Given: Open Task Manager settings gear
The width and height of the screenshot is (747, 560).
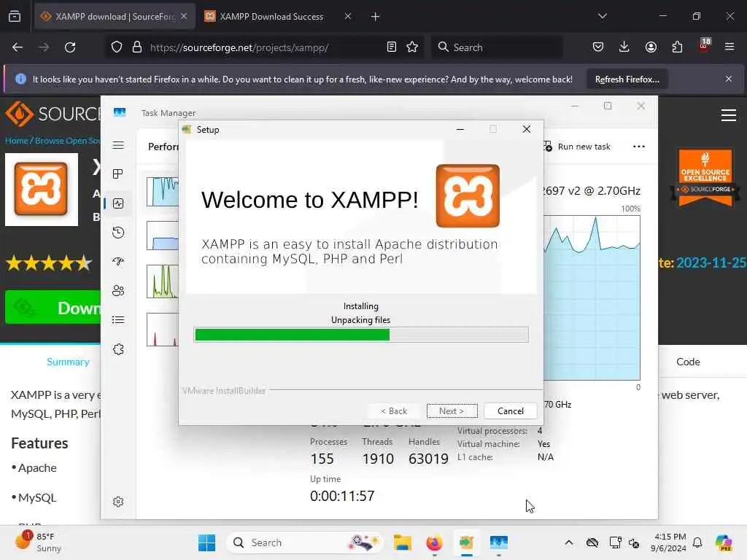Looking at the screenshot, I should point(118,502).
